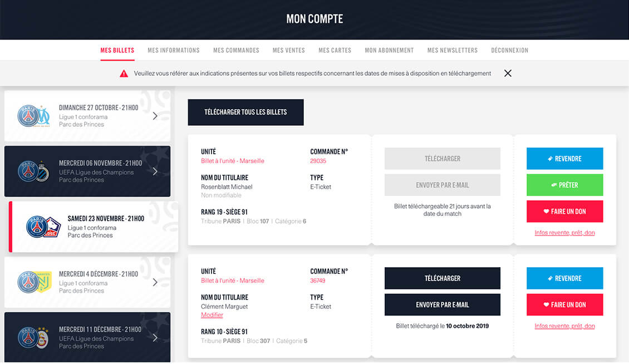
Task: Switch to Mes Informations tab
Action: tap(174, 50)
